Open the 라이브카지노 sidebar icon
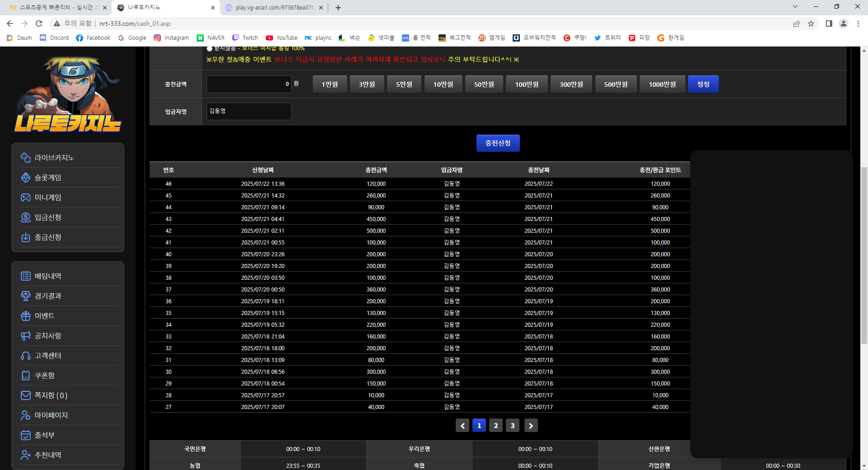Image resolution: width=868 pixels, height=470 pixels. [26, 158]
